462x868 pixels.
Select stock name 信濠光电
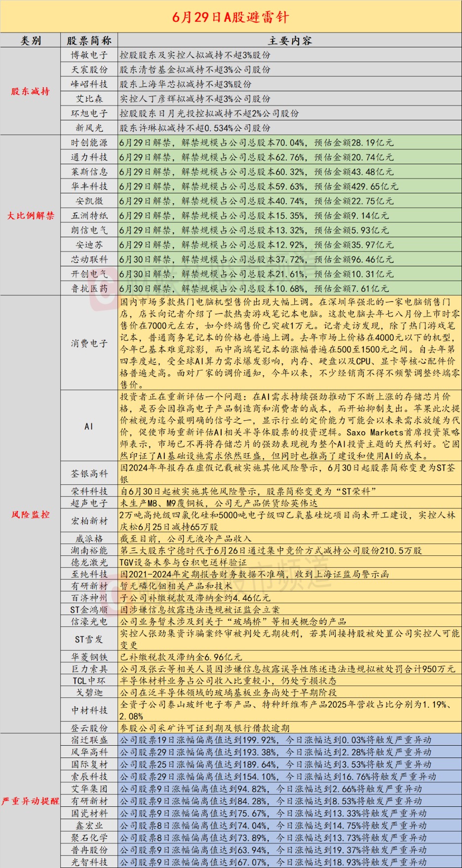click(89, 621)
